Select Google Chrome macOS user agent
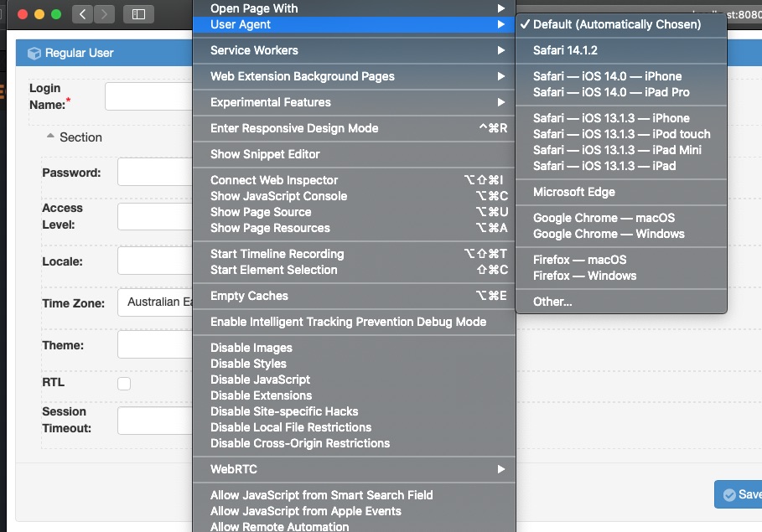 (621, 218)
